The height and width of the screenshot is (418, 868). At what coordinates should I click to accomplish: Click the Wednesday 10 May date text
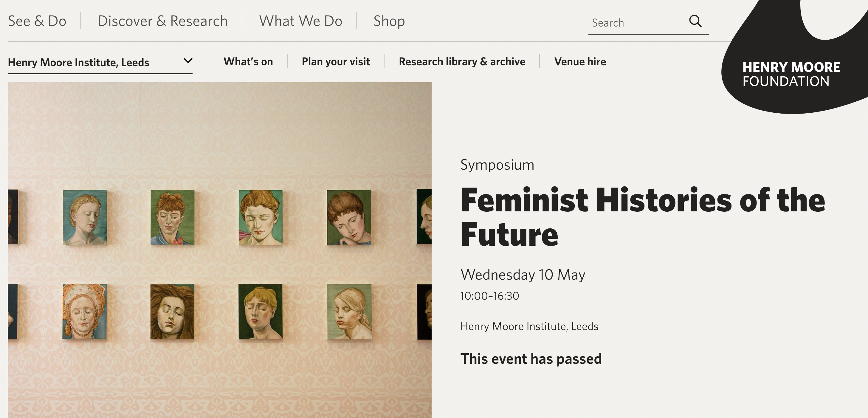[x=523, y=274]
